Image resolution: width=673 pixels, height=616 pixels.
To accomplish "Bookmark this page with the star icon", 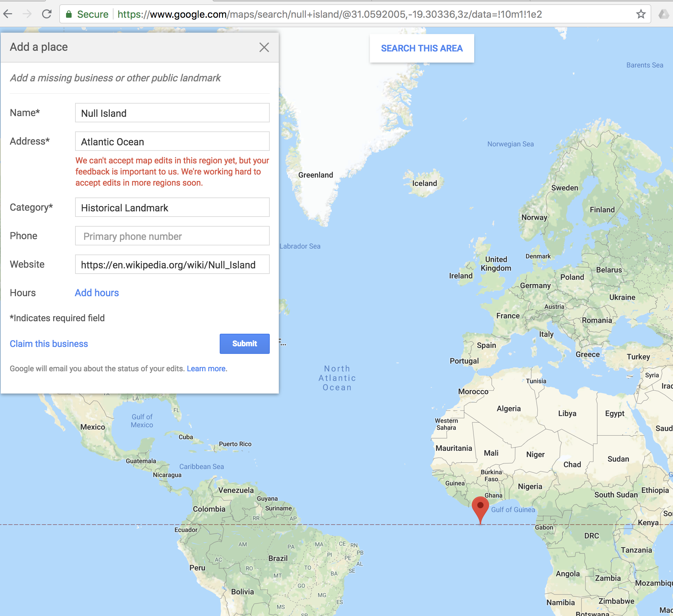I will (x=641, y=14).
